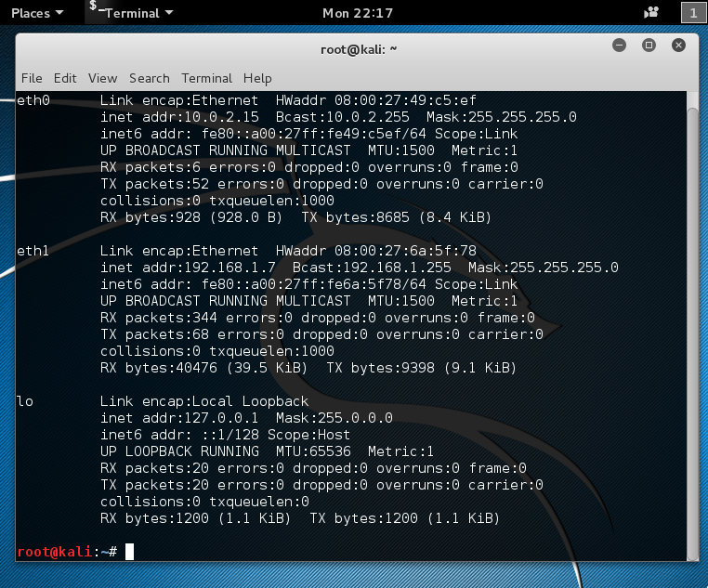Click inet addr:10.0.2.15

tap(179, 117)
